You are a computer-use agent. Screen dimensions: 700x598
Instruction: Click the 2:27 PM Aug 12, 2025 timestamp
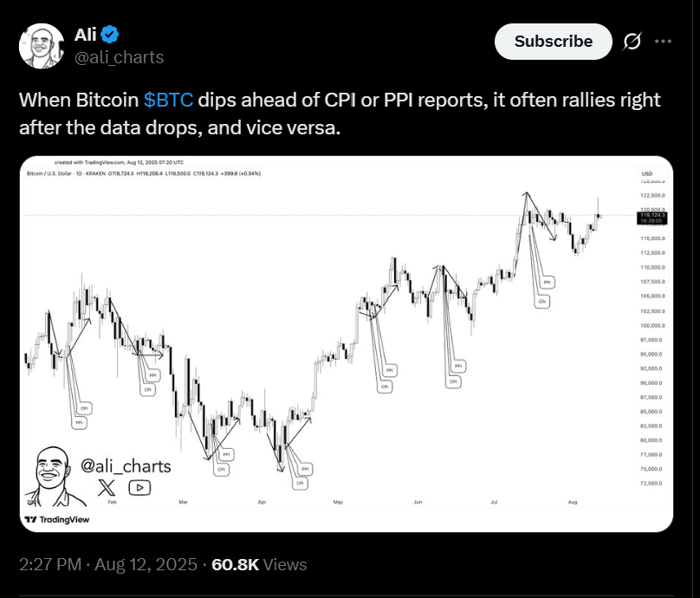108,564
